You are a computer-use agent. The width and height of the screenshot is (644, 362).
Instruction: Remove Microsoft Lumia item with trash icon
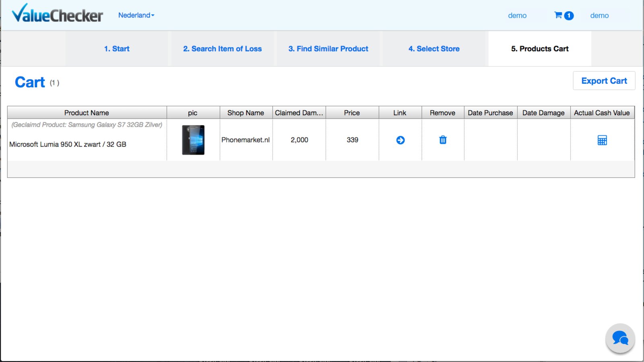point(443,140)
